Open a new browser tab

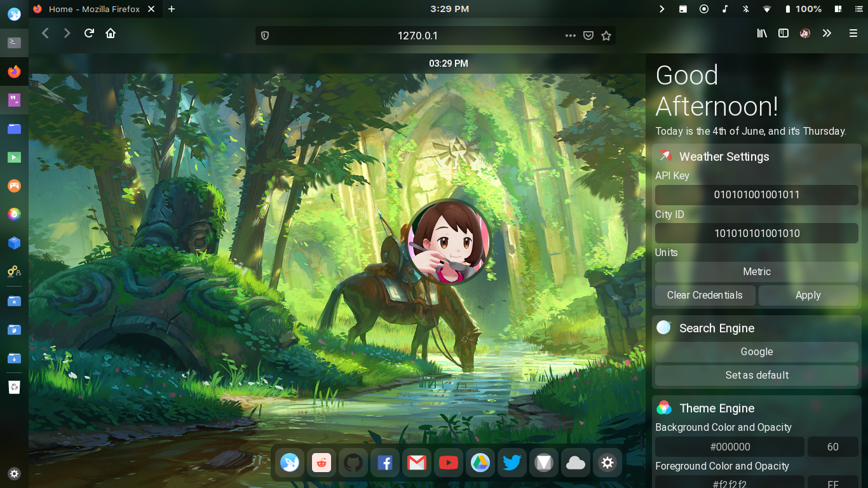(172, 9)
